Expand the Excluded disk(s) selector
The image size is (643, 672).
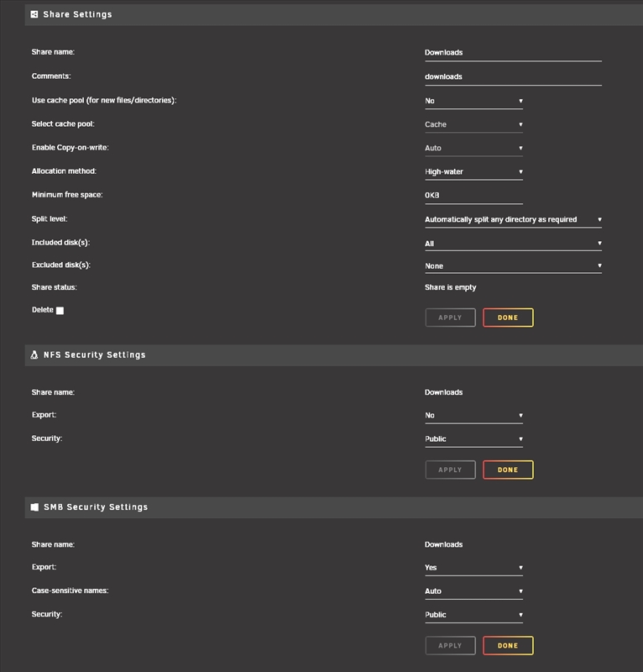pos(513,265)
